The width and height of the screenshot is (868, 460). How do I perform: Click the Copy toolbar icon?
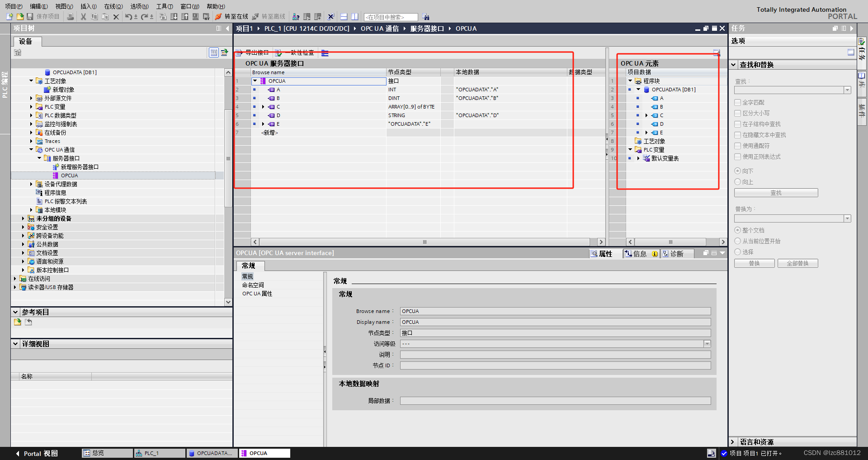[x=94, y=17]
